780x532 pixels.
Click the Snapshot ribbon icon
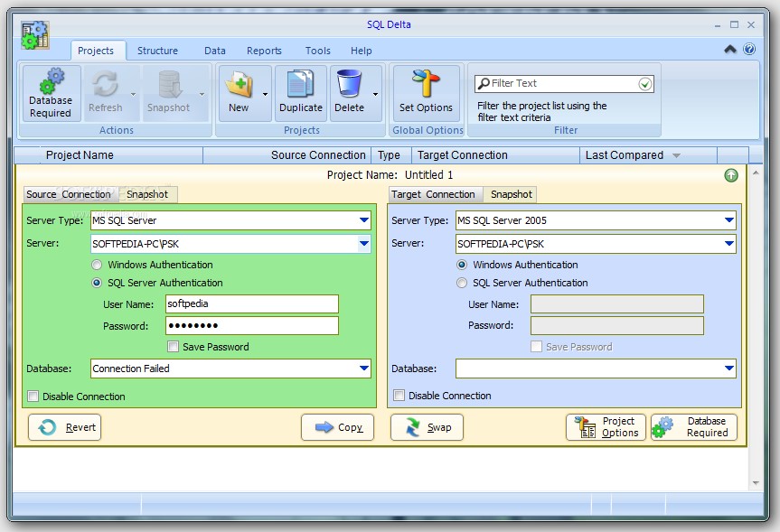point(169,83)
